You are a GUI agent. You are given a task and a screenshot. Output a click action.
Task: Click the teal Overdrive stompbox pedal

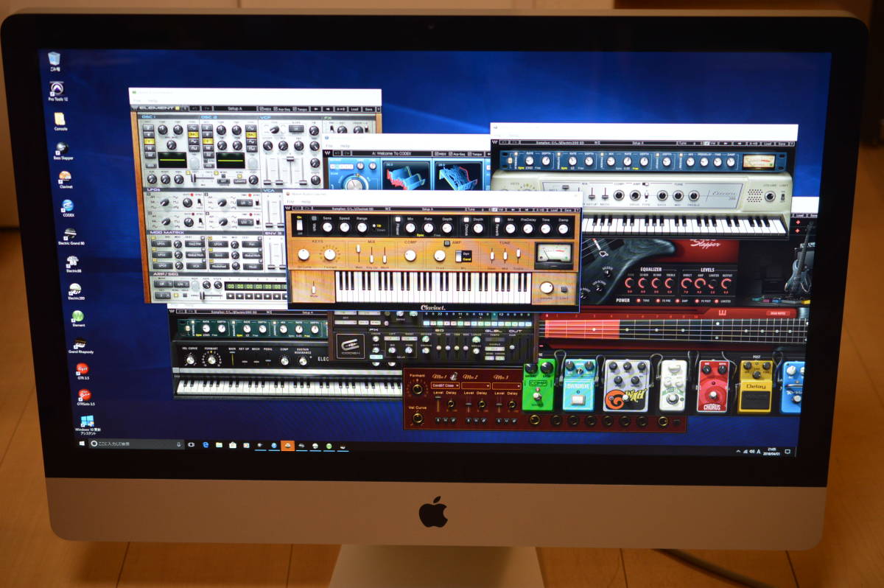pos(579,385)
